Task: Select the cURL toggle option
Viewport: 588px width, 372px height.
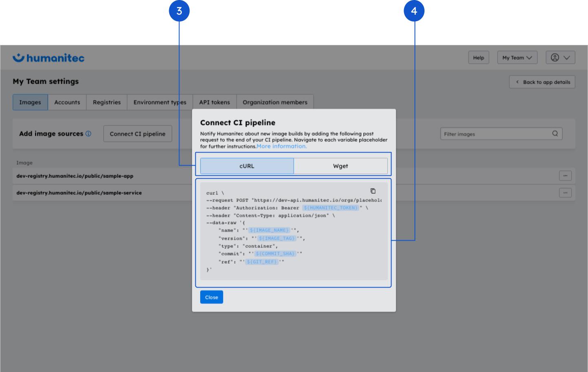Action: [x=247, y=166]
